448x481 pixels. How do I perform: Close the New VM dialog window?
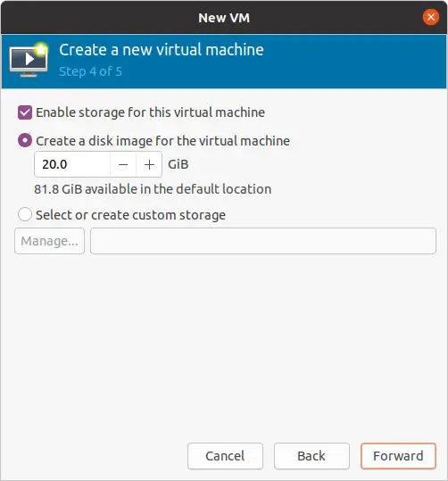coord(430,17)
